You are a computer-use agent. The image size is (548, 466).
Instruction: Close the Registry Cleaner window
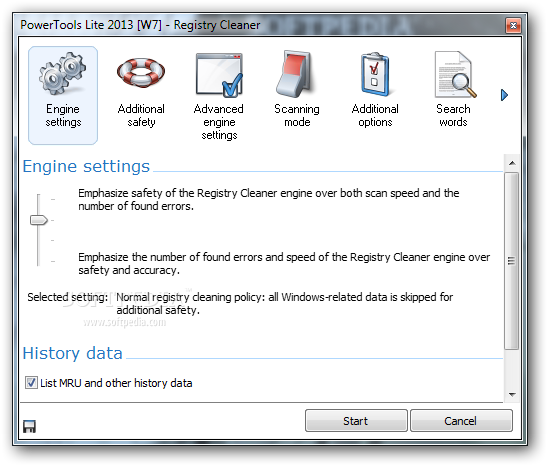click(x=513, y=26)
